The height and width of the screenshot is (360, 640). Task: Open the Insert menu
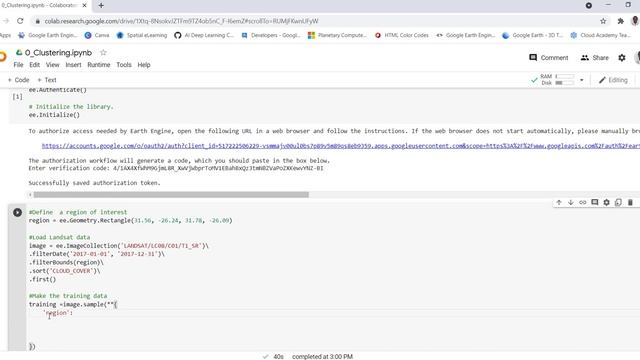(x=73, y=65)
